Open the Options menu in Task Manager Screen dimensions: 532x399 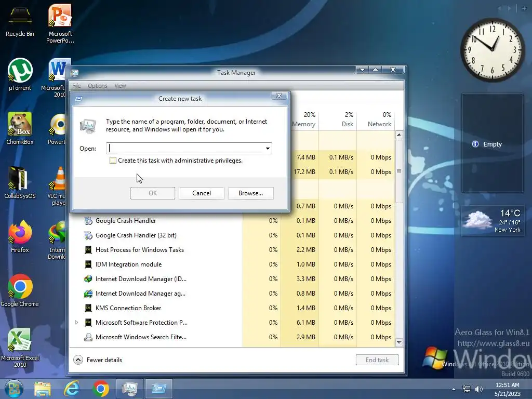point(98,86)
